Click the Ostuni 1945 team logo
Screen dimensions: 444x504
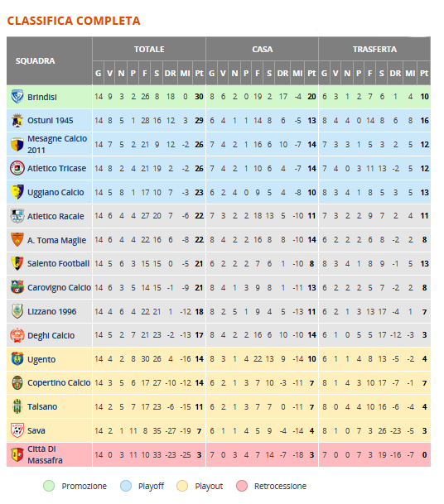click(17, 121)
